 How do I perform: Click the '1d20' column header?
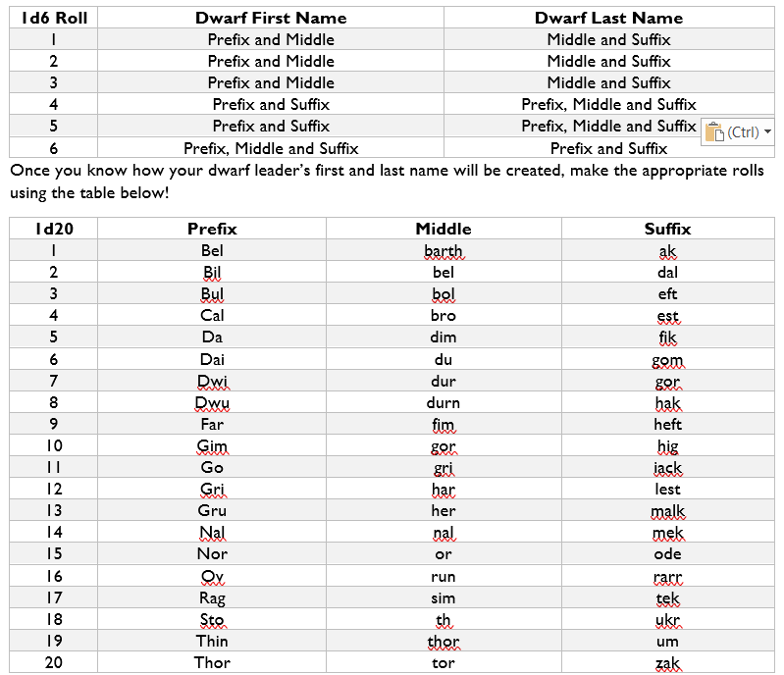(x=53, y=229)
